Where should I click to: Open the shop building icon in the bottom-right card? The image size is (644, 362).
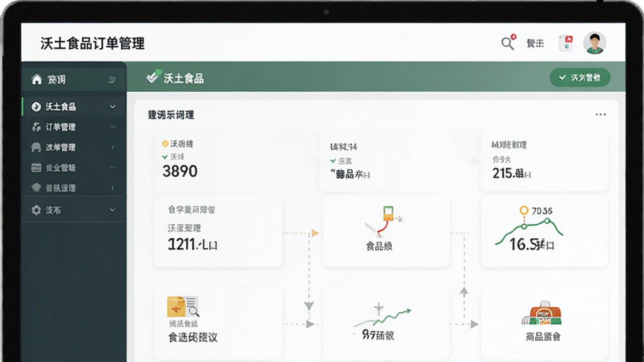click(541, 314)
